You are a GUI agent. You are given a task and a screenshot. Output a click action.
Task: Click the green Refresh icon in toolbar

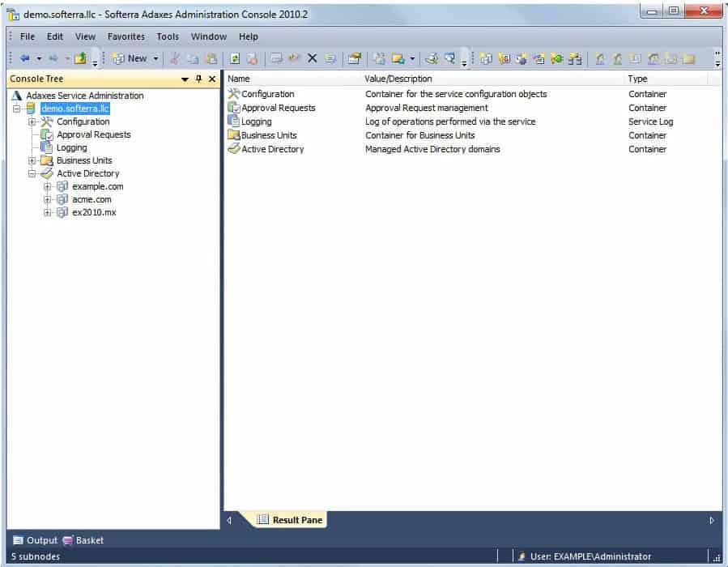coord(235,58)
